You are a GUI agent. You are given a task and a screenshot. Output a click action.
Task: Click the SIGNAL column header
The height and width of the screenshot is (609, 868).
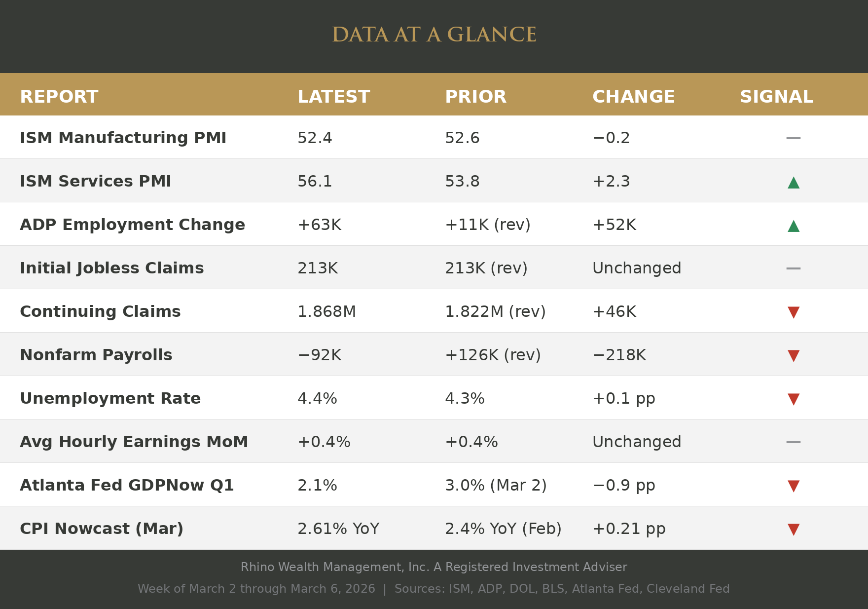pos(776,97)
